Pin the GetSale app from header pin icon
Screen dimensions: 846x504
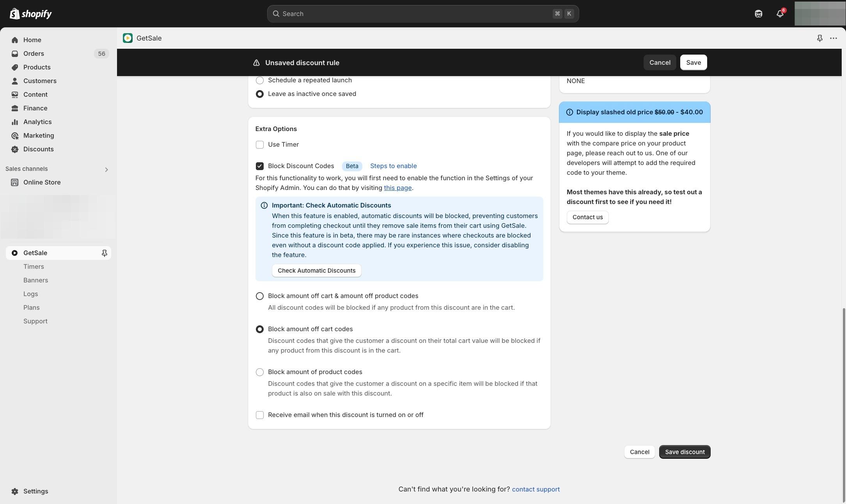(x=819, y=38)
